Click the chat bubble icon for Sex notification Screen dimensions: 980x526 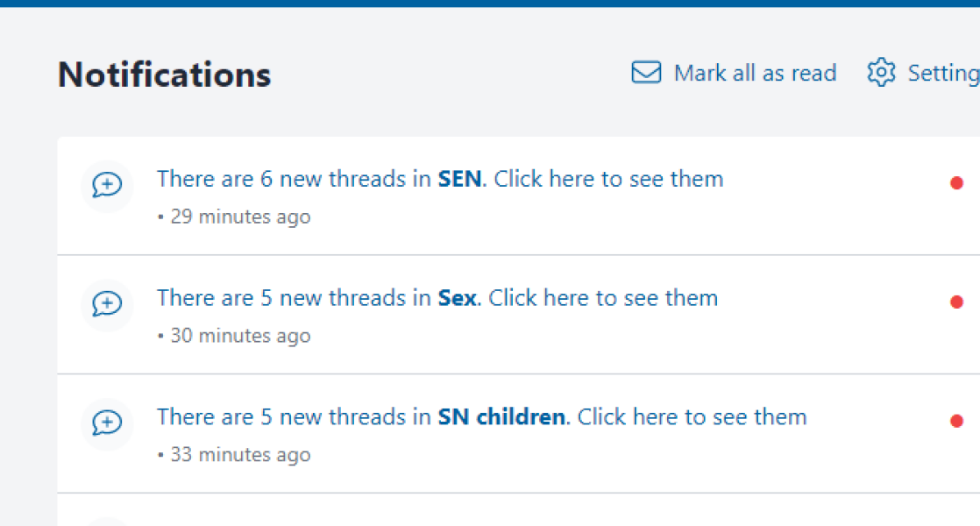point(107,304)
